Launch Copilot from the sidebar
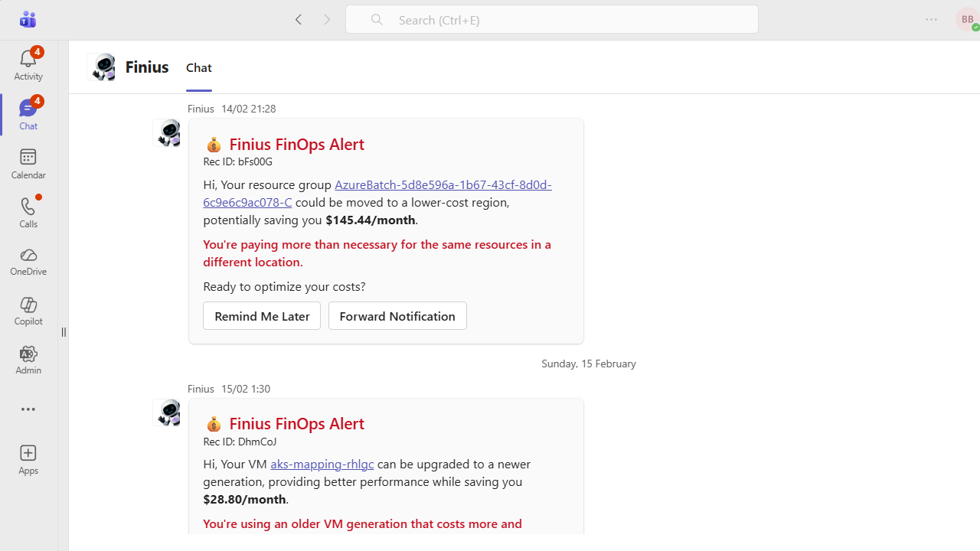 pyautogui.click(x=28, y=311)
